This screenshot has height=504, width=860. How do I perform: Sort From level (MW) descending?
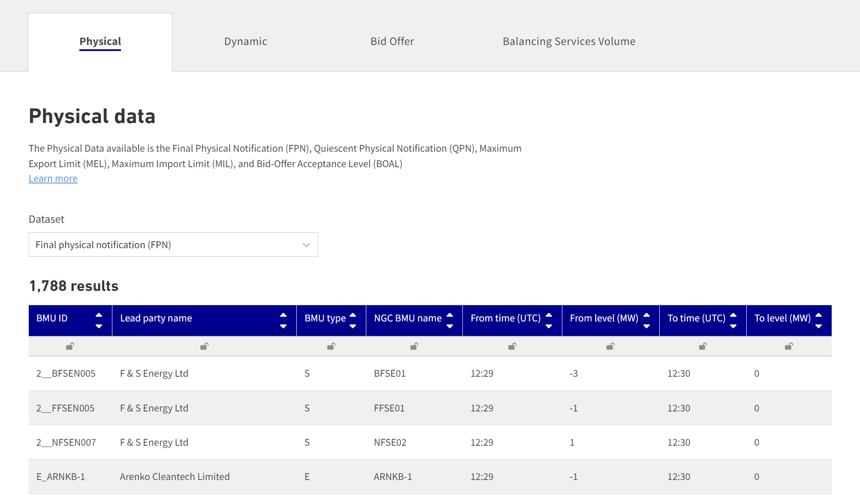[x=646, y=327]
